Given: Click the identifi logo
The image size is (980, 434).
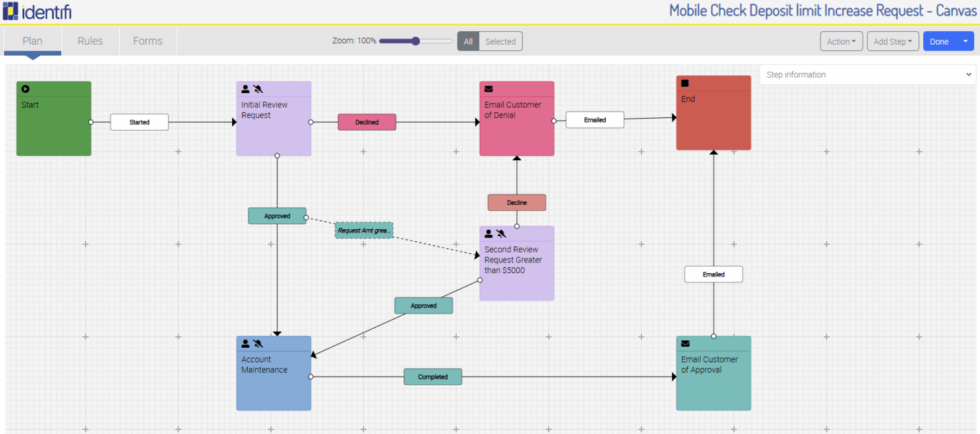Looking at the screenshot, I should point(37,11).
